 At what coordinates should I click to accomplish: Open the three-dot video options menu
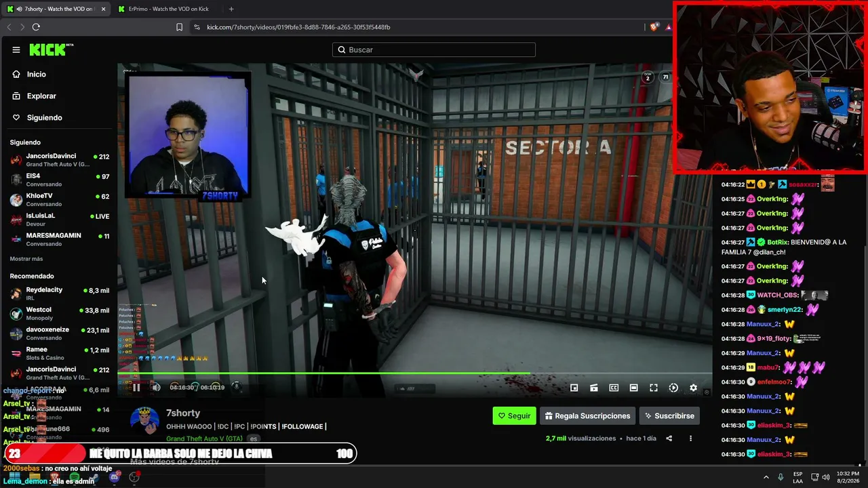click(x=690, y=439)
